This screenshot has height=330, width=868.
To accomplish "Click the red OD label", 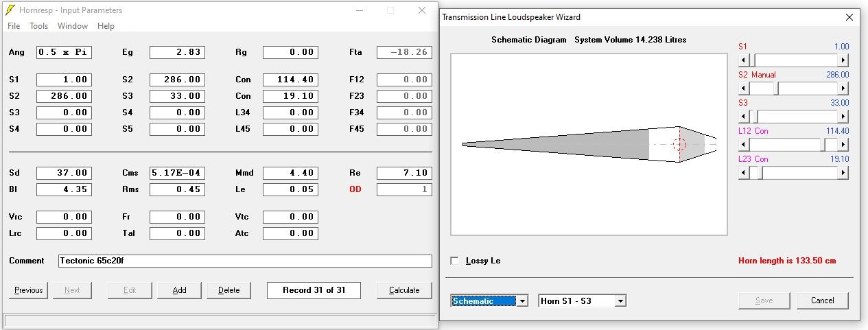I will pos(355,189).
